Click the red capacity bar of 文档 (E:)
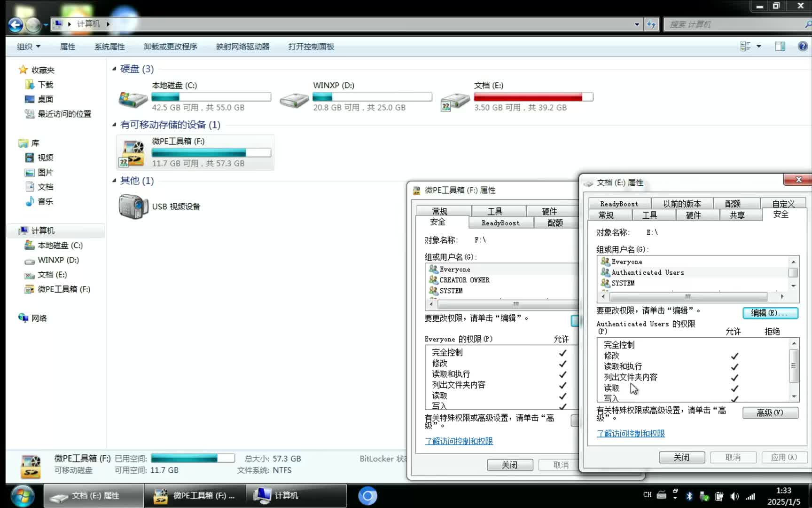 click(x=526, y=97)
